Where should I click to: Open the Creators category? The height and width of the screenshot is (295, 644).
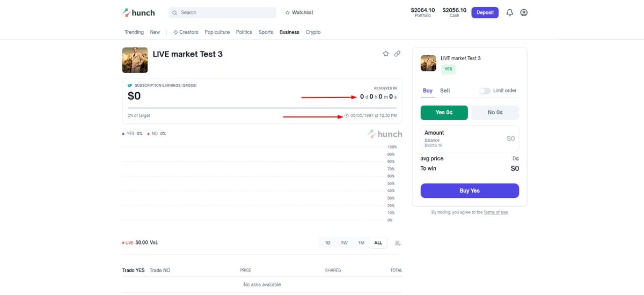tap(186, 32)
